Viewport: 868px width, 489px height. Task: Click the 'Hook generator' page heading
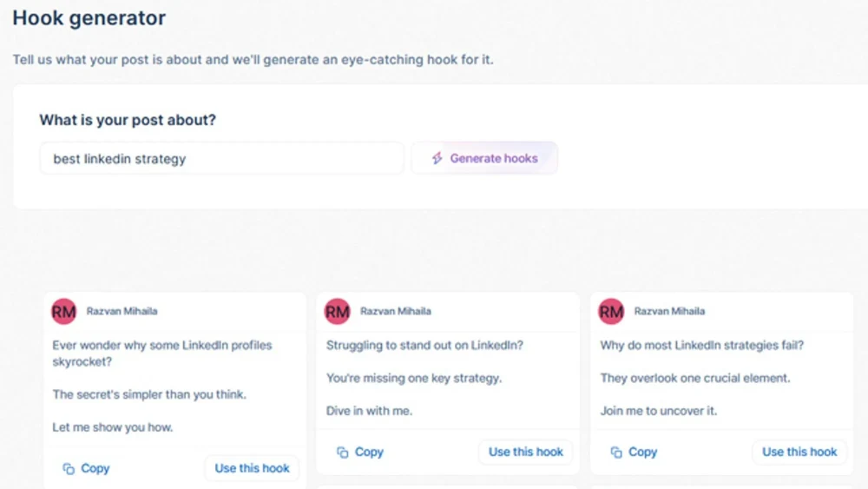click(89, 17)
